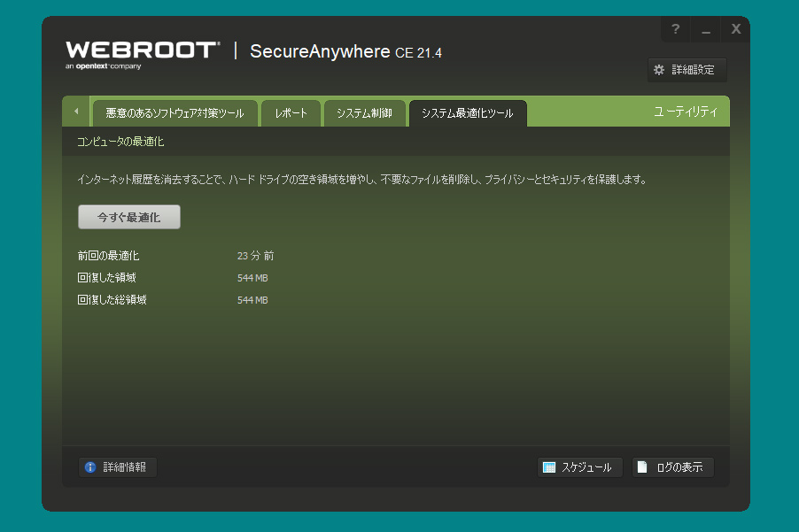Switch to 悪意のあるソフトウェア対策ツール tab

pos(175,113)
